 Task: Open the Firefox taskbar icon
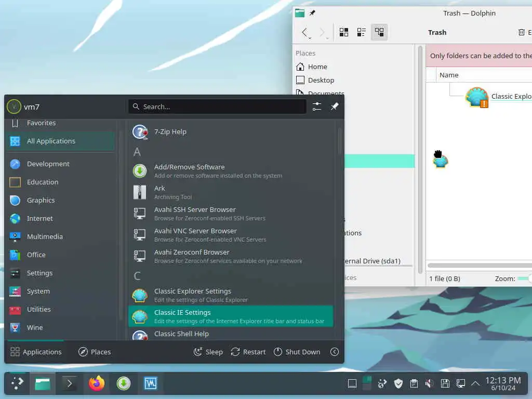coord(96,384)
